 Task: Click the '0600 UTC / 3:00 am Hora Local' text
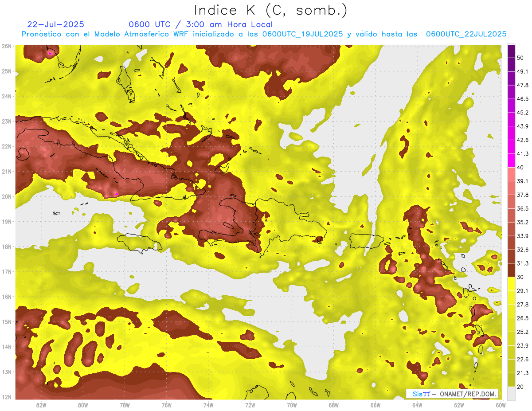click(x=200, y=24)
